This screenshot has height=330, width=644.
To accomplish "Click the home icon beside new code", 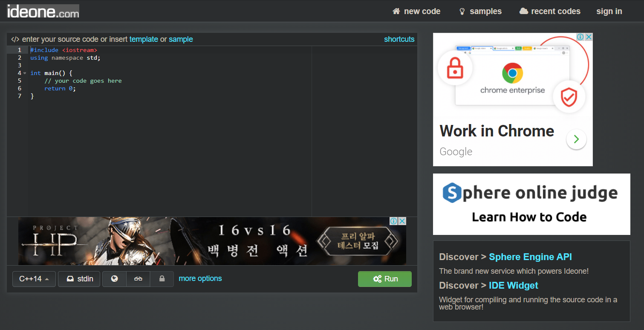I will click(396, 11).
